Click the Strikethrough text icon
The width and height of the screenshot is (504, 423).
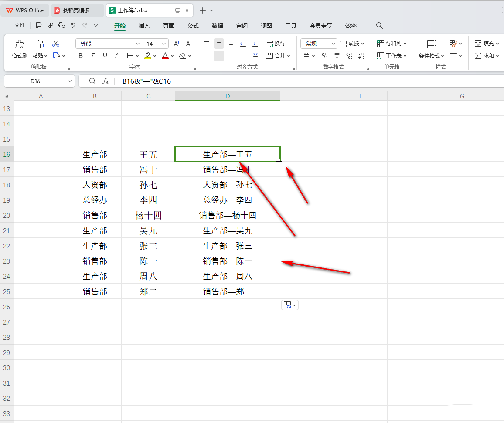point(117,56)
